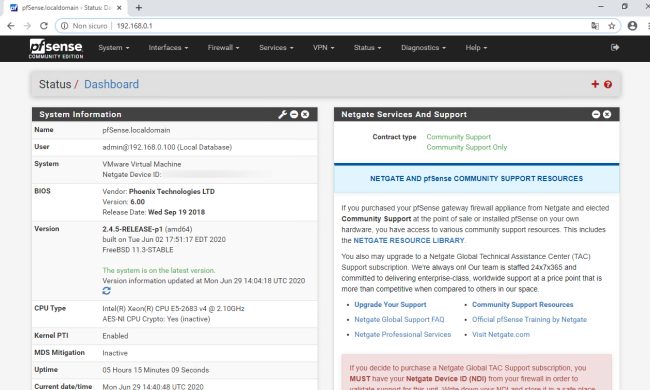Viewport: 650px width, 390px height.
Task: Click the Intel Xeon CPU type value
Action: pyautogui.click(x=173, y=308)
